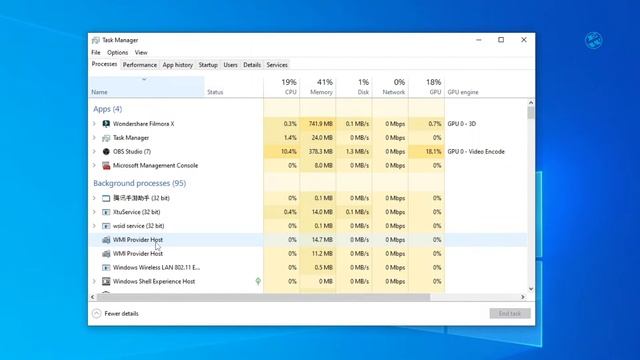Collapse view using Fewer details arrow

tap(96, 313)
